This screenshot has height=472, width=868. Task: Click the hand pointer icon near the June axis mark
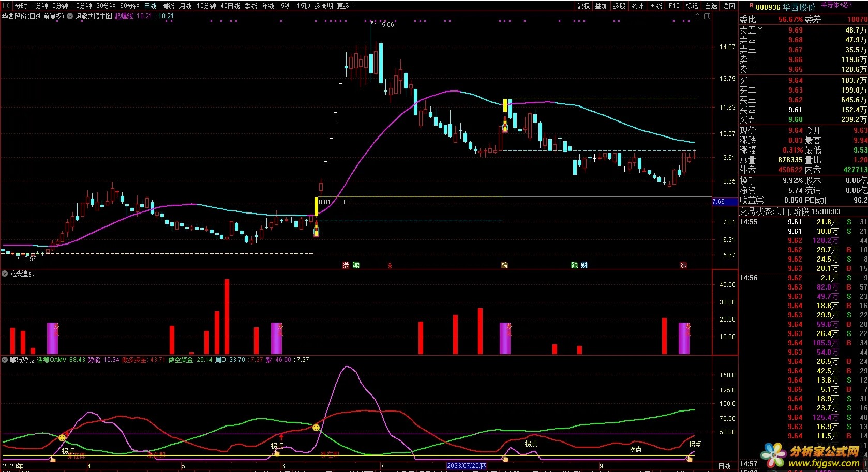pos(276,453)
